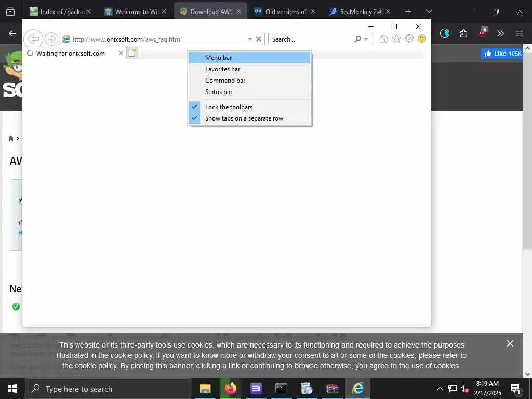List all Firefox tabs dropdown arrow
This screenshot has height=399, width=532.
tap(429, 11)
